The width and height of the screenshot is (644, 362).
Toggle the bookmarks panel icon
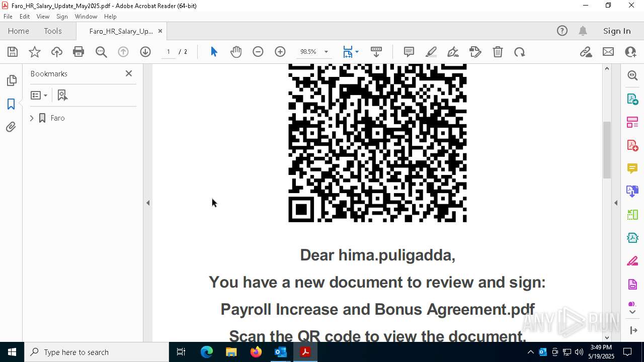[x=11, y=104]
